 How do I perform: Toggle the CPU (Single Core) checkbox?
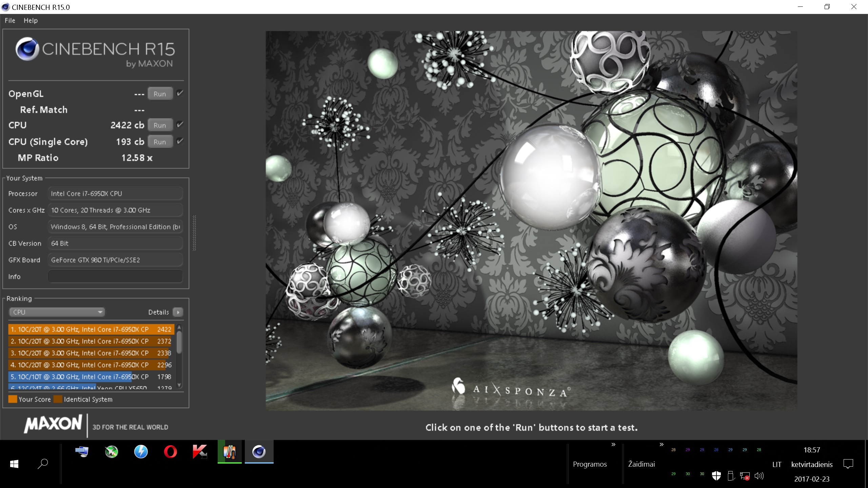(x=180, y=141)
